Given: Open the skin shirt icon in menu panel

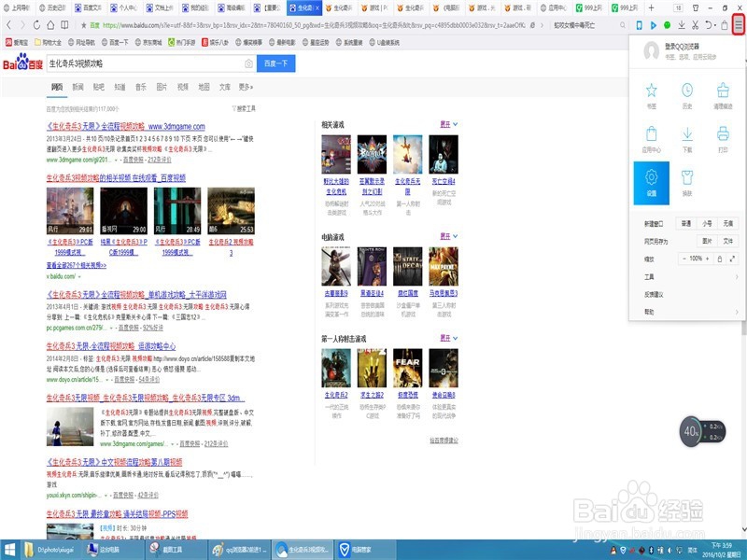Looking at the screenshot, I should click(x=687, y=177).
